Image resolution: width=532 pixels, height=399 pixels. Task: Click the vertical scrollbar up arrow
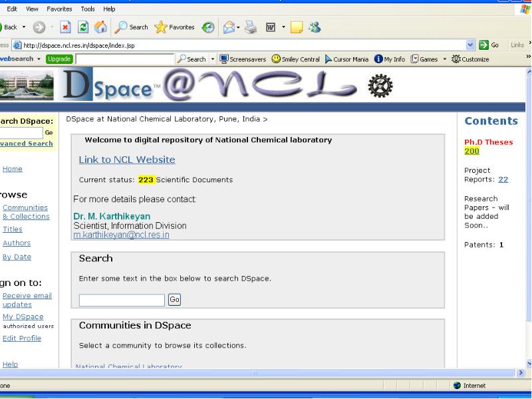529,72
